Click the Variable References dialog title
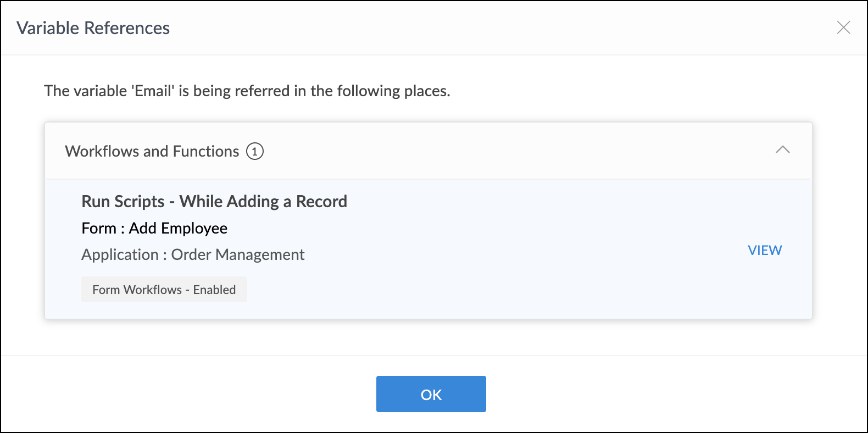The width and height of the screenshot is (868, 433). (93, 28)
